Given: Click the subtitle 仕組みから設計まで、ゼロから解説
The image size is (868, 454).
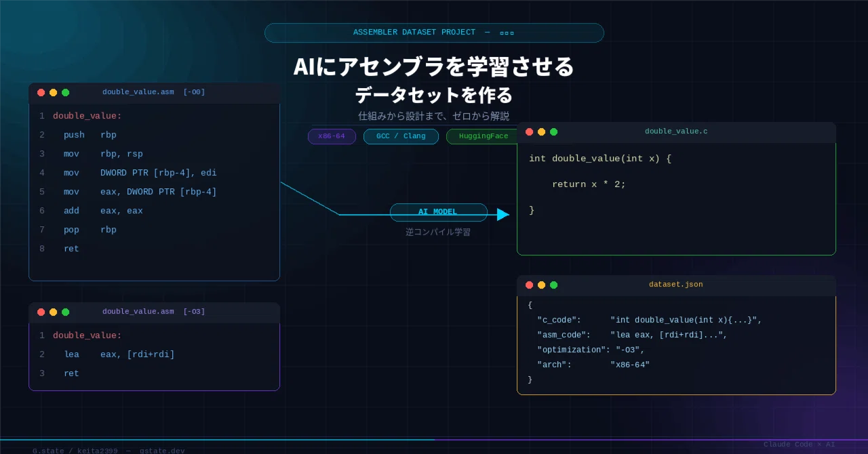Looking at the screenshot, I should click(434, 116).
